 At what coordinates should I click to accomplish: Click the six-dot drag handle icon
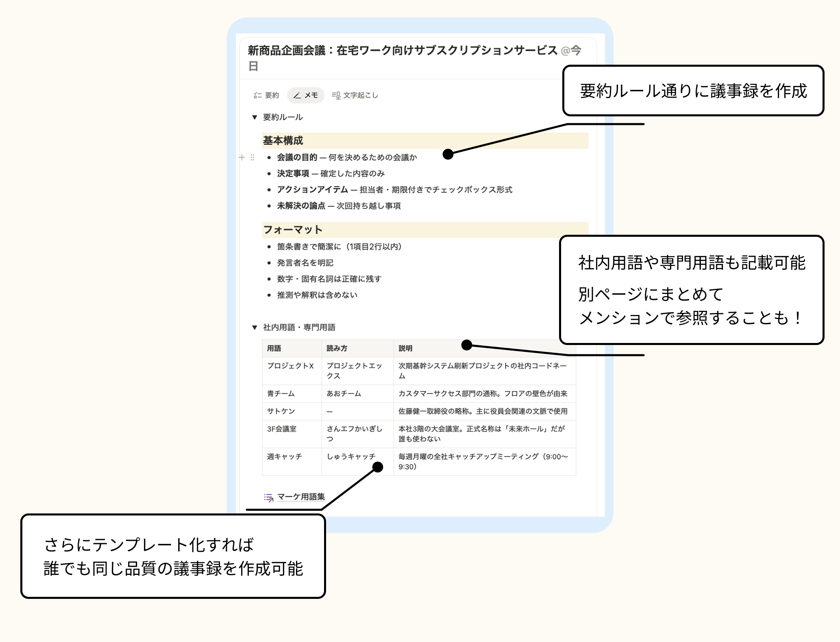pyautogui.click(x=252, y=157)
